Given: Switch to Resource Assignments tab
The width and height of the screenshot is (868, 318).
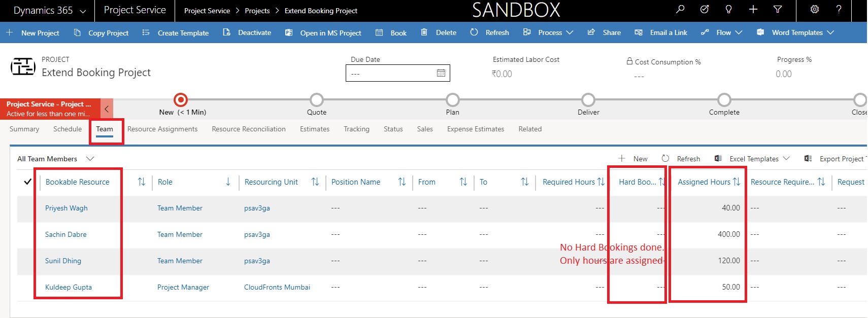Looking at the screenshot, I should 162,129.
